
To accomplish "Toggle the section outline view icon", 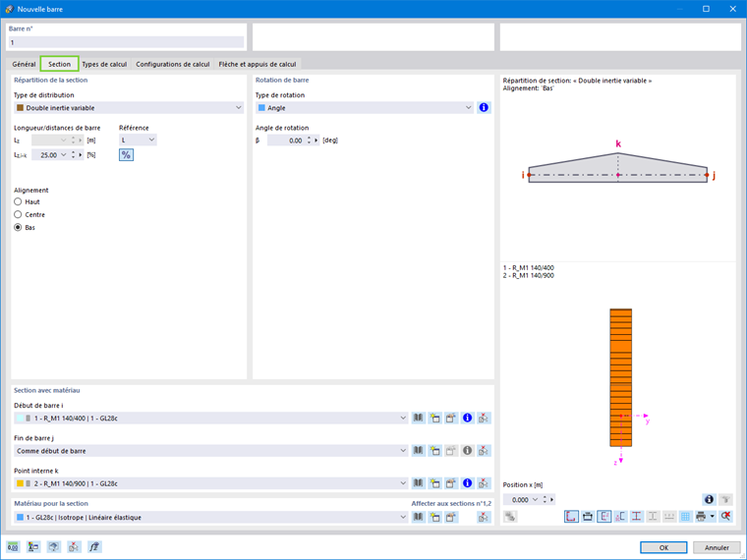I will pos(571,516).
